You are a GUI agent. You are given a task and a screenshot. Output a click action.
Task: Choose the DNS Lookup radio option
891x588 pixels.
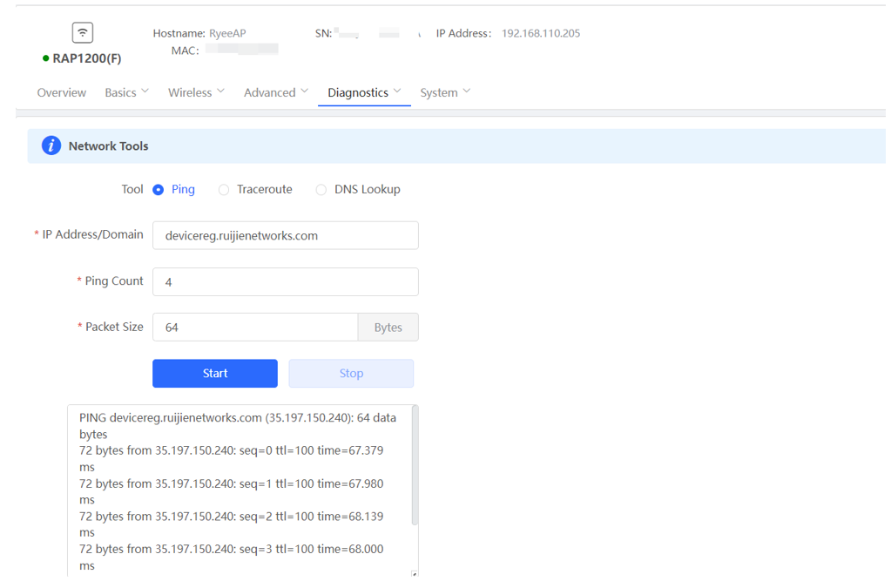pos(321,189)
